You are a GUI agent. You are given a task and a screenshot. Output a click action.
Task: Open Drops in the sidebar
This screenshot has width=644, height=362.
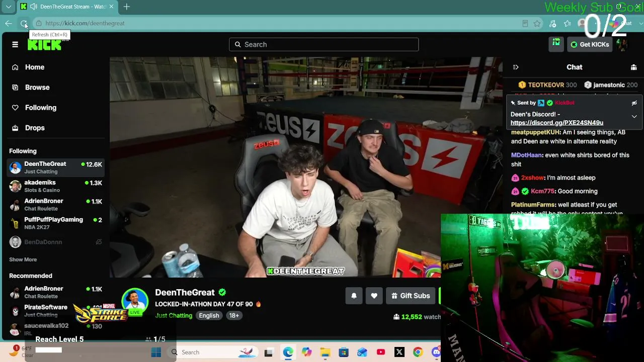point(35,128)
